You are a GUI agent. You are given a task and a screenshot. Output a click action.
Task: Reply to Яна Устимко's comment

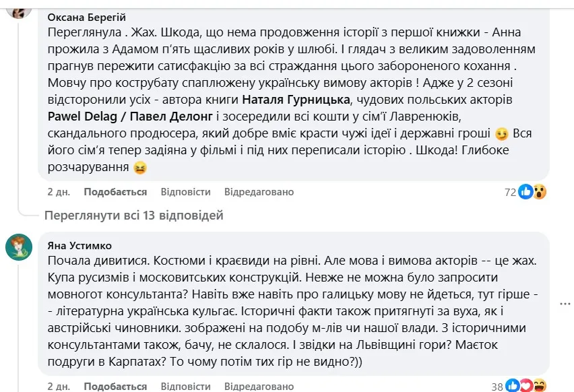tap(185, 387)
